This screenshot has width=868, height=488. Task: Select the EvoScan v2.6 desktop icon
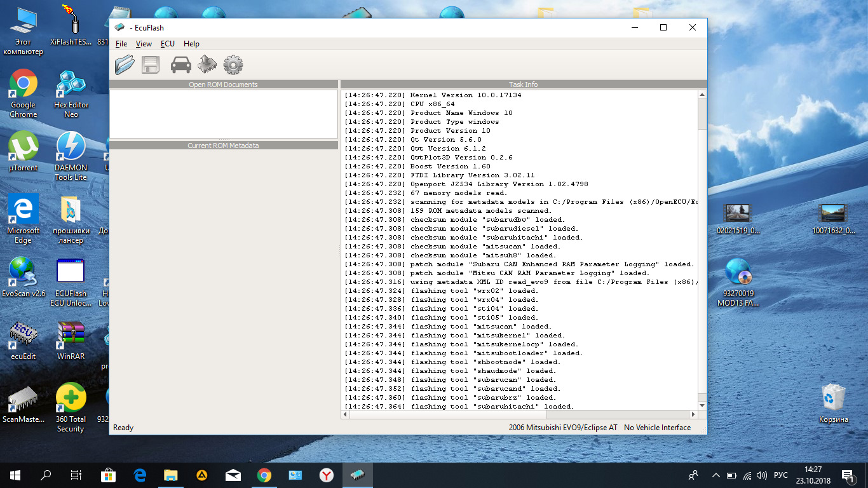click(24, 277)
